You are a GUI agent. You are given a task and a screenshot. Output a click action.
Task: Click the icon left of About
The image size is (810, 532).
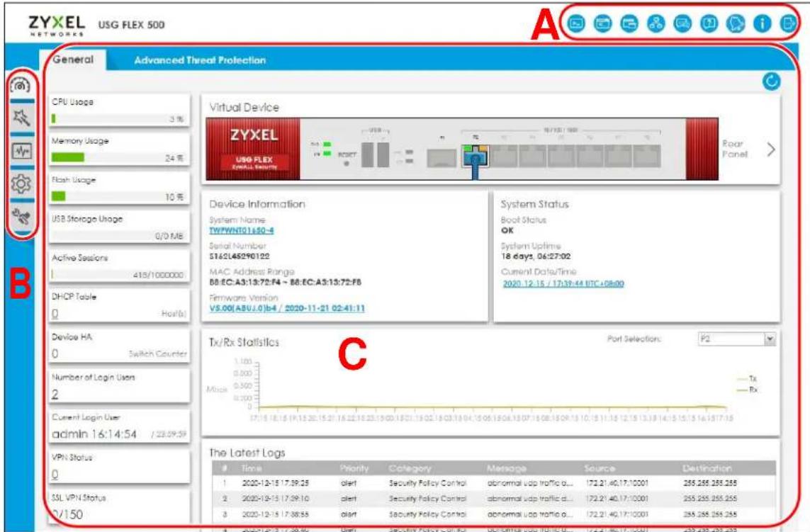736,23
